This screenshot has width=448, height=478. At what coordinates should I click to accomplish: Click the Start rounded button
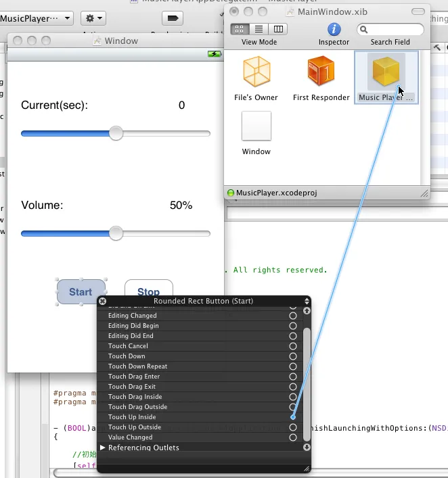(x=81, y=292)
